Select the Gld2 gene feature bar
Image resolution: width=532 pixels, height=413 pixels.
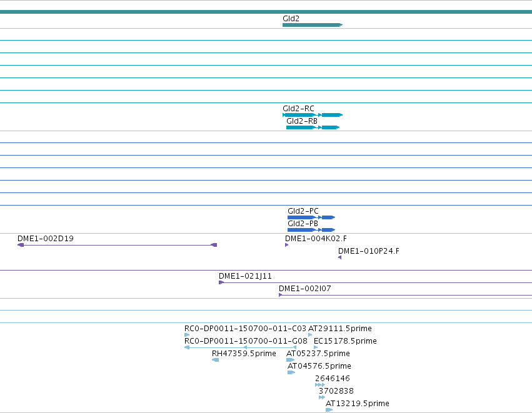pyautogui.click(x=313, y=25)
